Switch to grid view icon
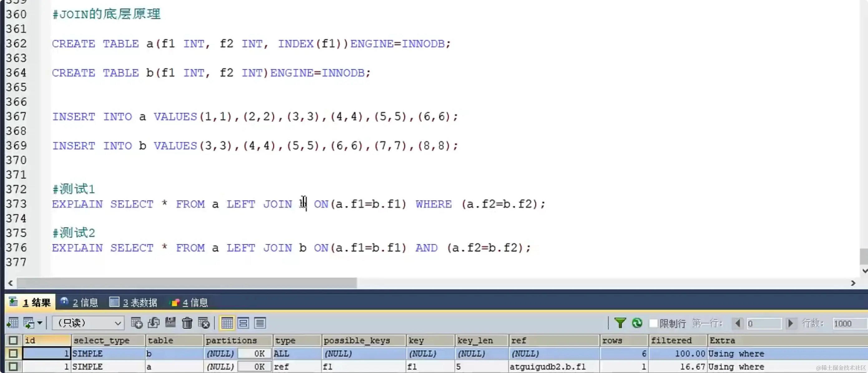868x373 pixels. pos(227,323)
